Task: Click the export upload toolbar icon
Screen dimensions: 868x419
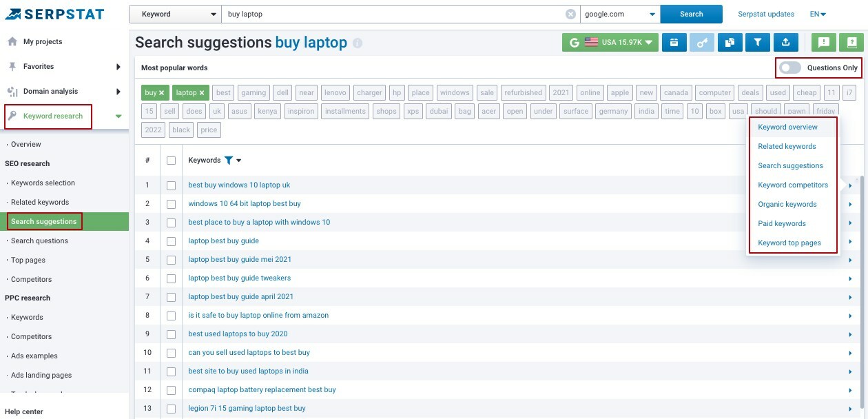Action: pyautogui.click(x=785, y=43)
